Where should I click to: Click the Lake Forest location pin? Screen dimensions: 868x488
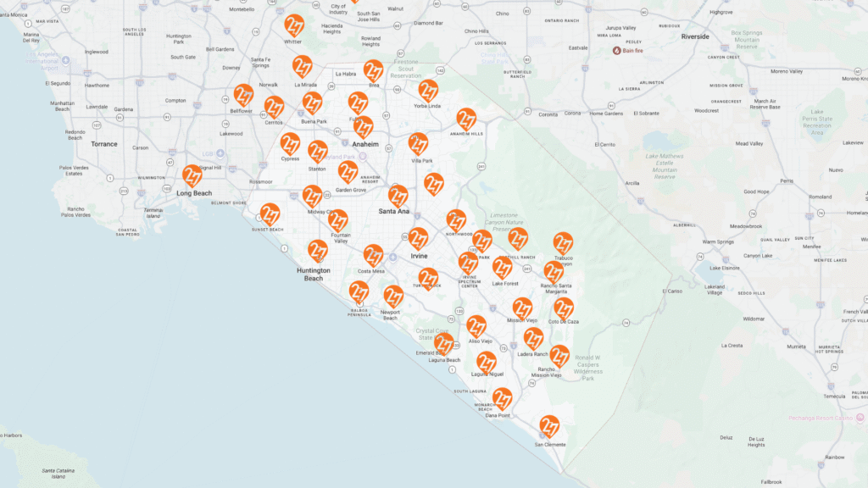pyautogui.click(x=502, y=269)
